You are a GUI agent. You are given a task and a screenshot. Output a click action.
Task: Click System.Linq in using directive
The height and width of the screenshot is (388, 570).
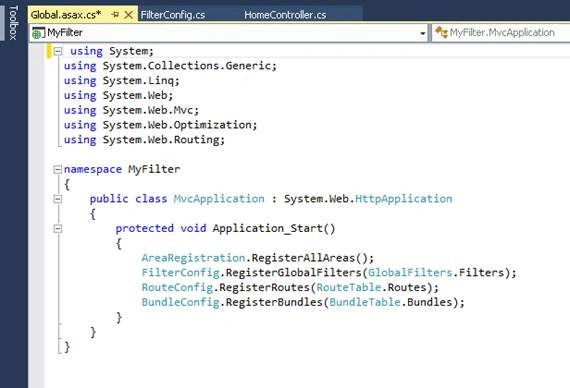click(141, 81)
